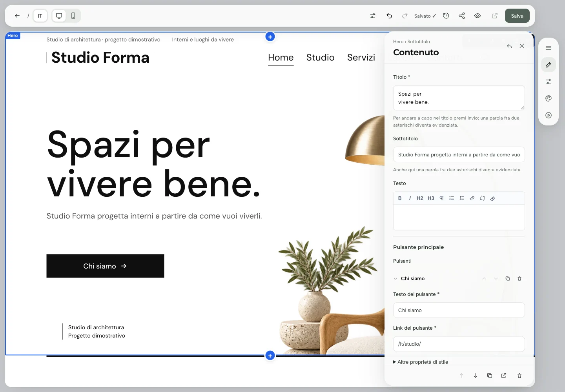Close the Contenuto panel
This screenshot has height=392, width=565.
point(522,46)
